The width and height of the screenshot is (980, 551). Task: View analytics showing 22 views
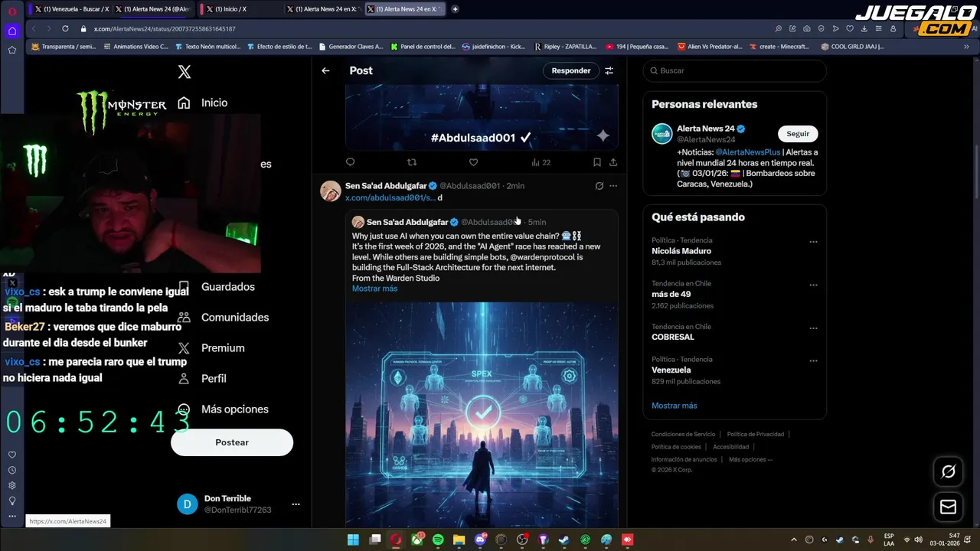pos(541,162)
